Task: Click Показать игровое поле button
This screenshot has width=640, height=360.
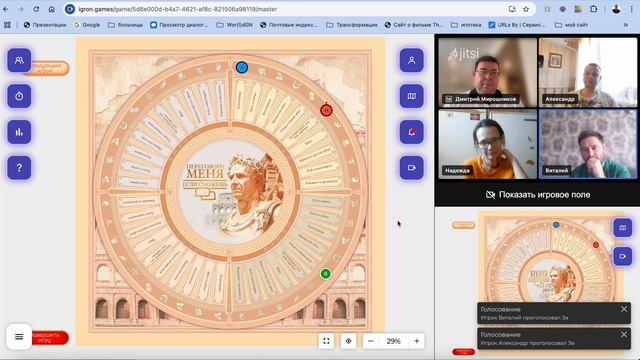Action: pyautogui.click(x=538, y=195)
